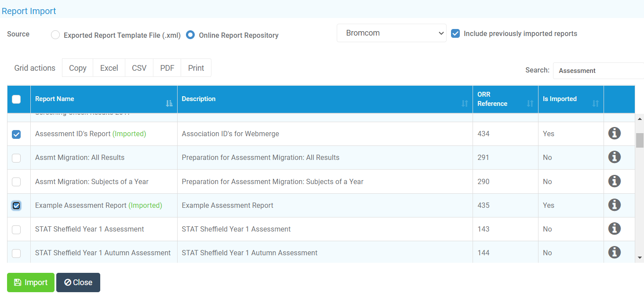The height and width of the screenshot is (297, 644).
Task: View info for Assessment ID's Report
Action: pos(614,133)
